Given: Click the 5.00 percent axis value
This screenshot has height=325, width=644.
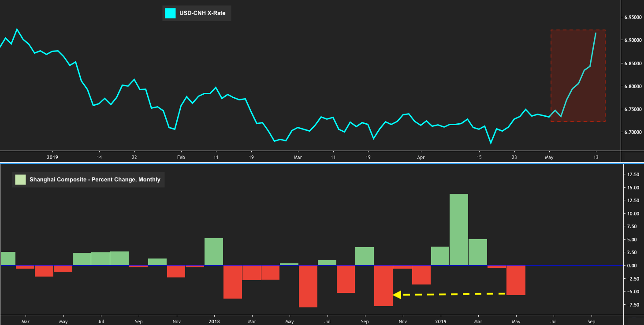Looking at the screenshot, I should pyautogui.click(x=633, y=240).
